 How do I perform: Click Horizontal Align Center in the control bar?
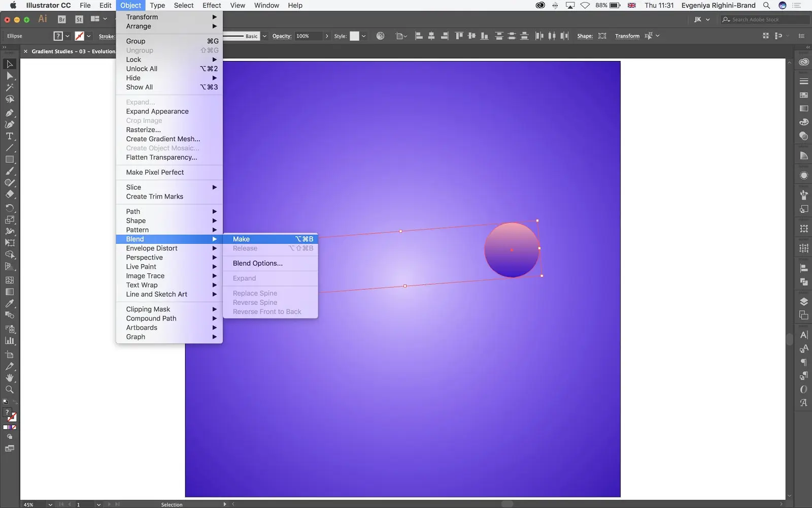point(432,36)
